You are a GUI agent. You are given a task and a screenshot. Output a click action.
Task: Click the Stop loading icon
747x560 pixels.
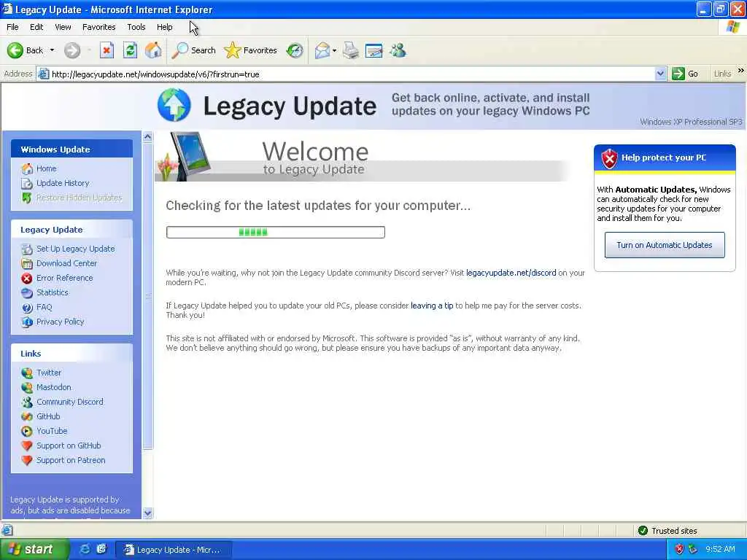[x=107, y=50]
